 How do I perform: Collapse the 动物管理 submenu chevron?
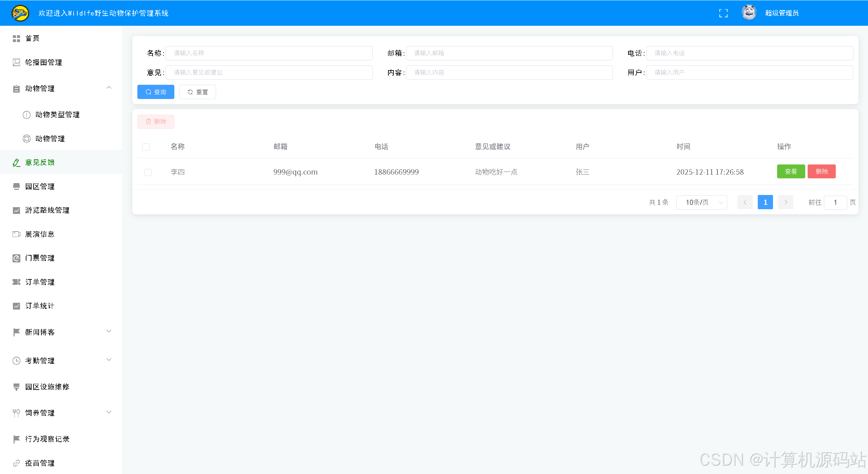[x=109, y=88]
